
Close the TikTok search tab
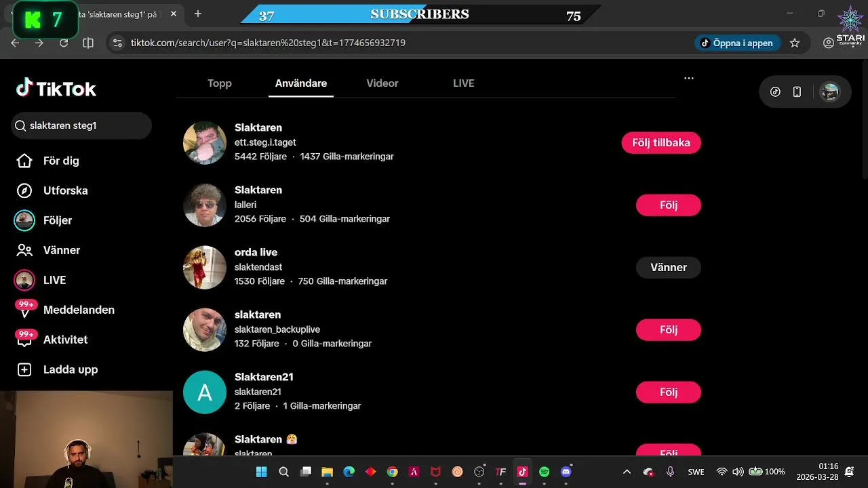[x=174, y=14]
